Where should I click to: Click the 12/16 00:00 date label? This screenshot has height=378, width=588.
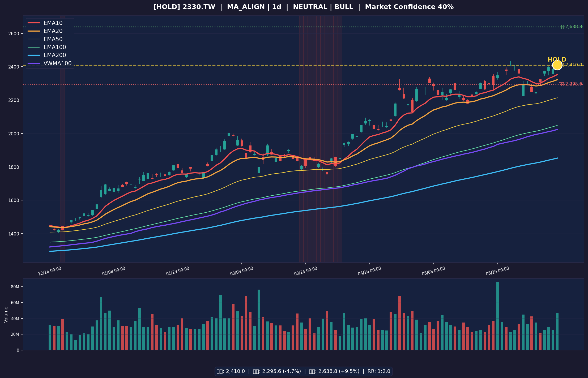50,271
